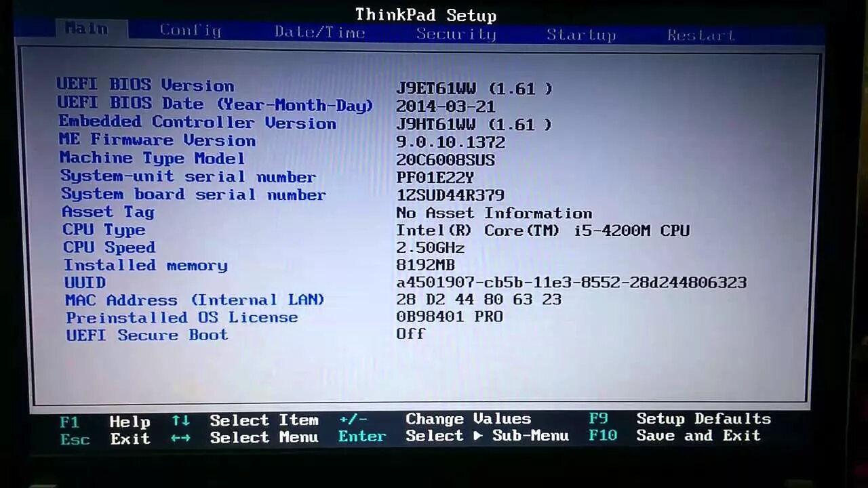Select the Asset Tag label
Screen dimensions: 868x488
click(x=108, y=212)
